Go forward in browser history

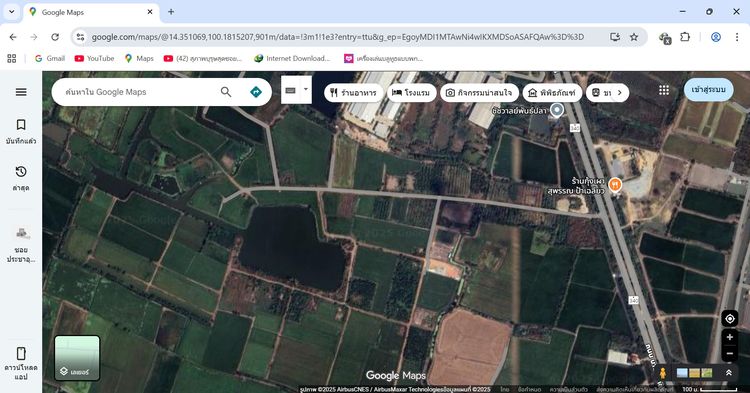34,37
